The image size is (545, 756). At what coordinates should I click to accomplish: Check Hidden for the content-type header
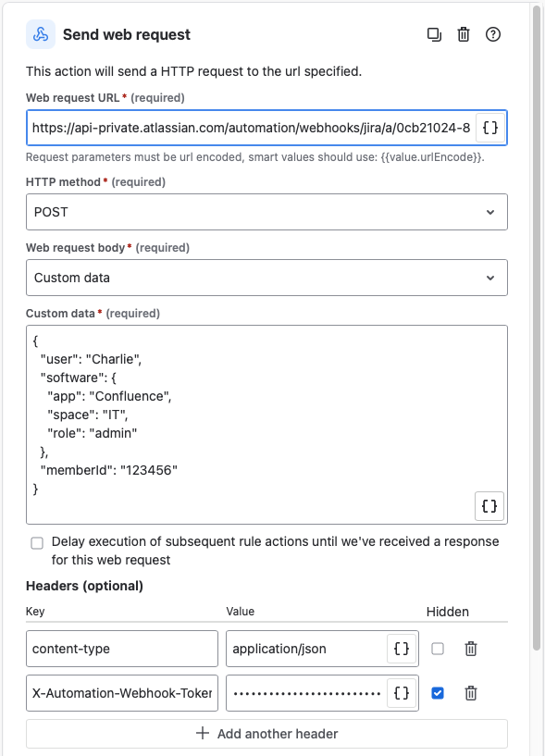[x=438, y=649]
